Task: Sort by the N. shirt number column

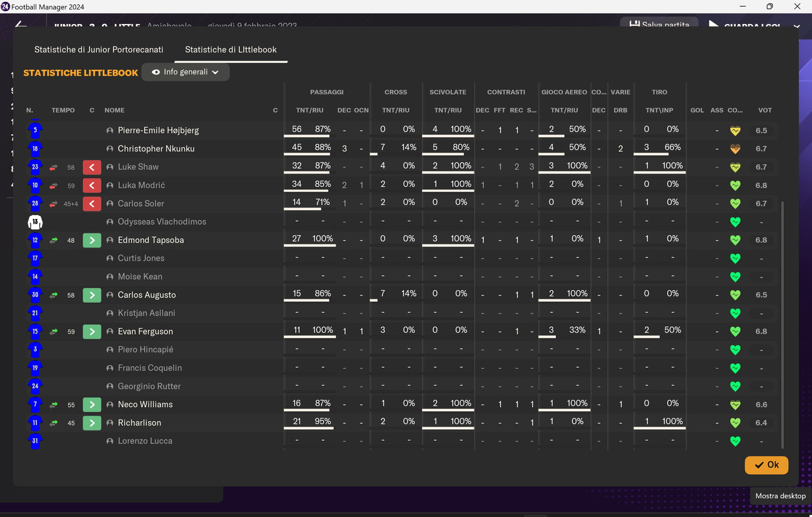Action: point(30,111)
